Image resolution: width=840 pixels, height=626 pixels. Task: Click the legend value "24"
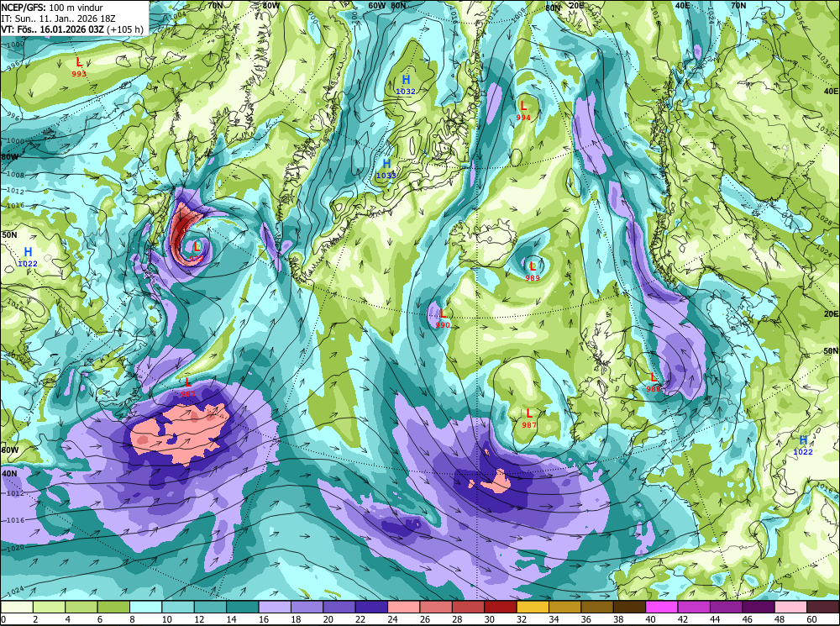coord(392,619)
